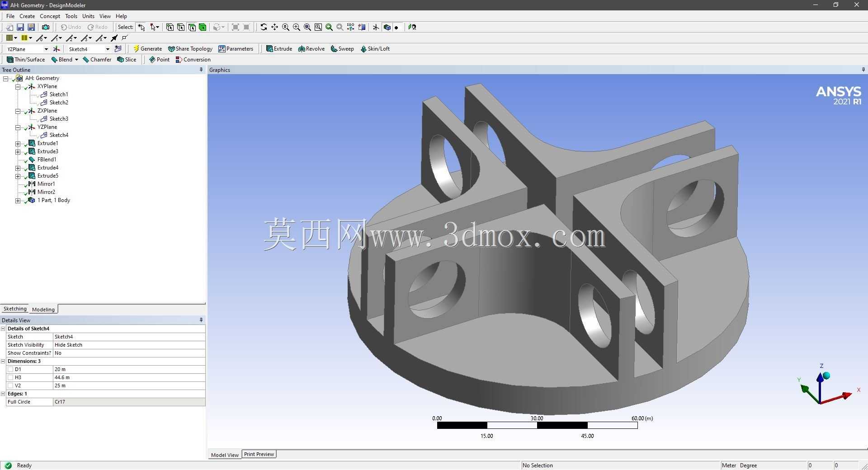Switch to the Print Preview tab
This screenshot has height=470, width=868.
(x=259, y=454)
